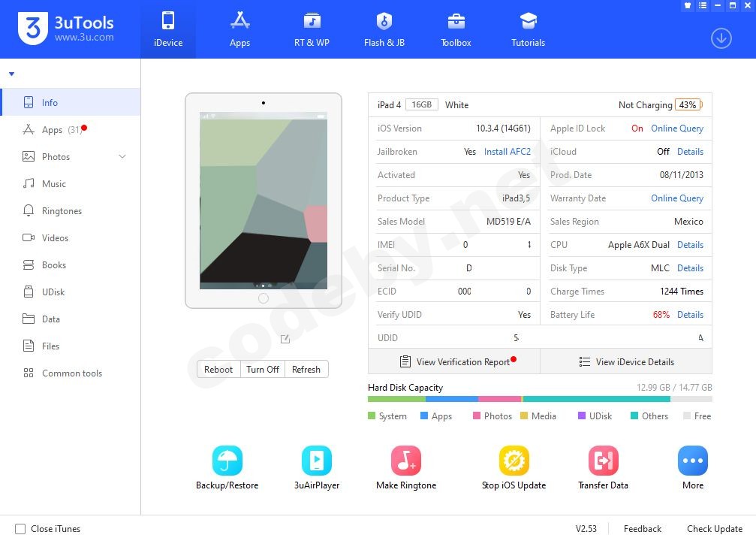Click Warranty Date Online Query link
756x541 pixels.
click(x=677, y=198)
